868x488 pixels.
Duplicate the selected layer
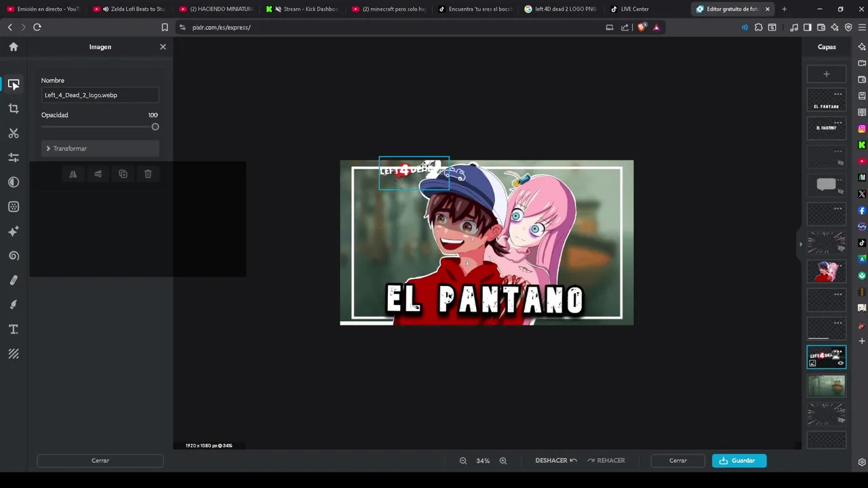pos(123,174)
